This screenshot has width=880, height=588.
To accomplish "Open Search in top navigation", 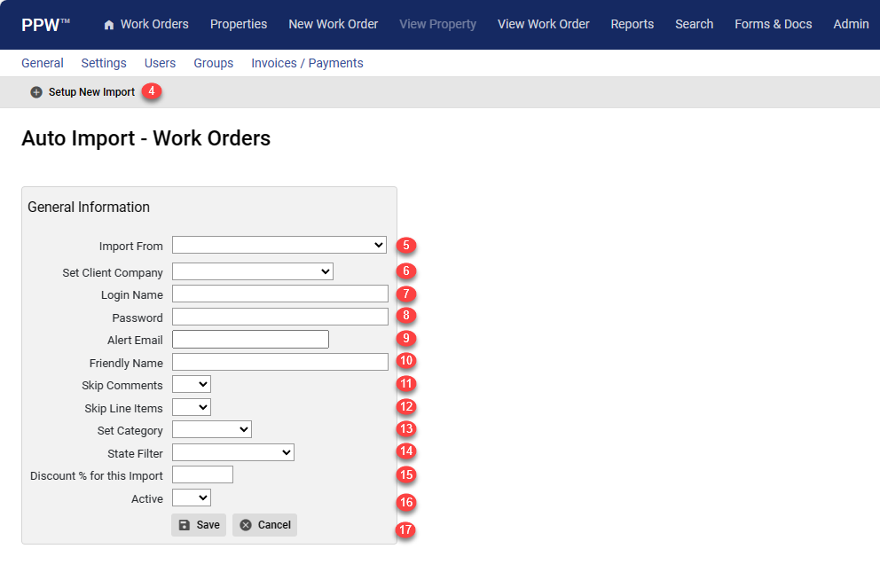I will (x=695, y=24).
